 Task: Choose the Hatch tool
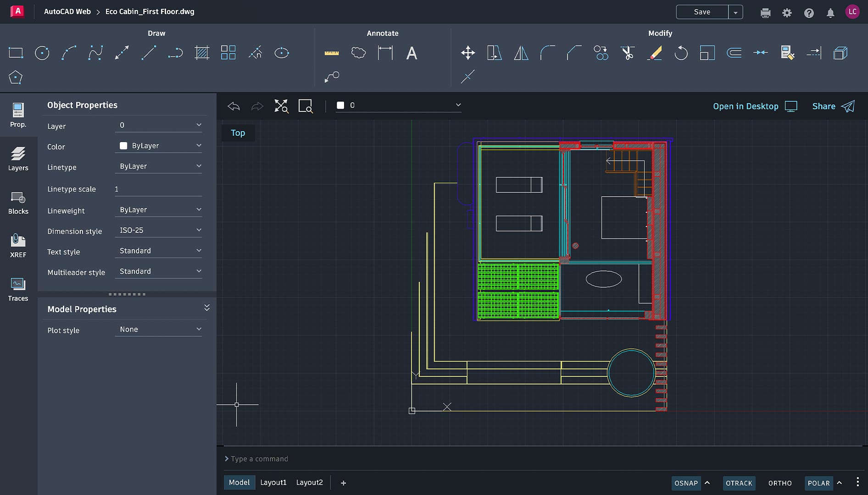click(x=202, y=53)
